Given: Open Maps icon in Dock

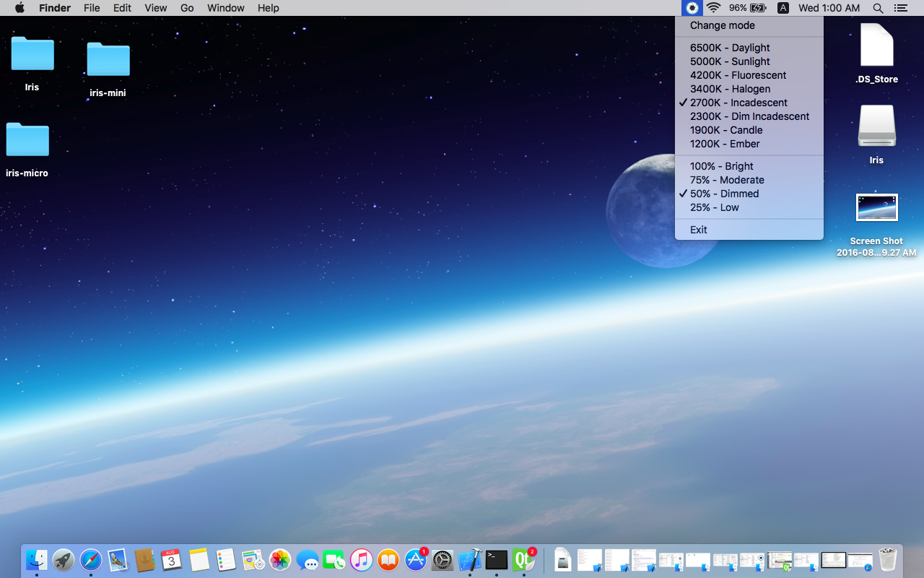Looking at the screenshot, I should (x=253, y=560).
